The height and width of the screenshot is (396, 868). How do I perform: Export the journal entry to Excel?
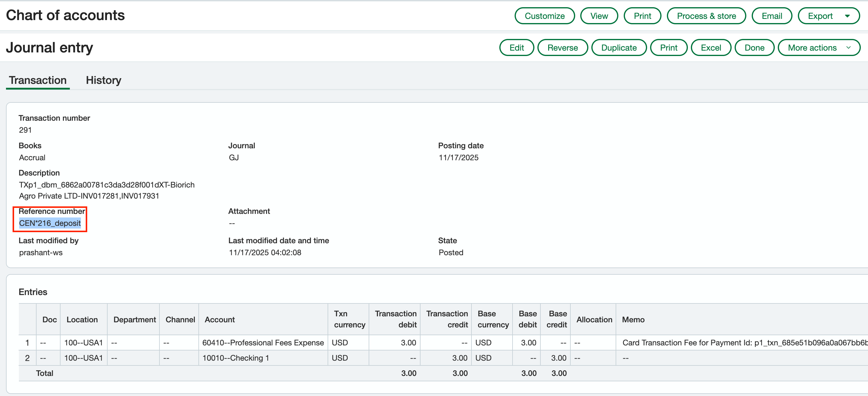click(x=711, y=48)
